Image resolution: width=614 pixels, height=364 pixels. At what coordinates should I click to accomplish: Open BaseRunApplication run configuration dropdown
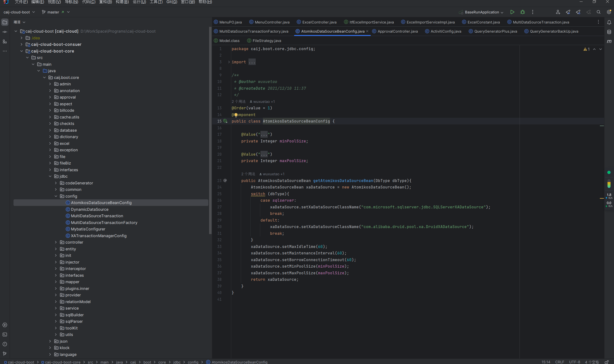(x=481, y=12)
